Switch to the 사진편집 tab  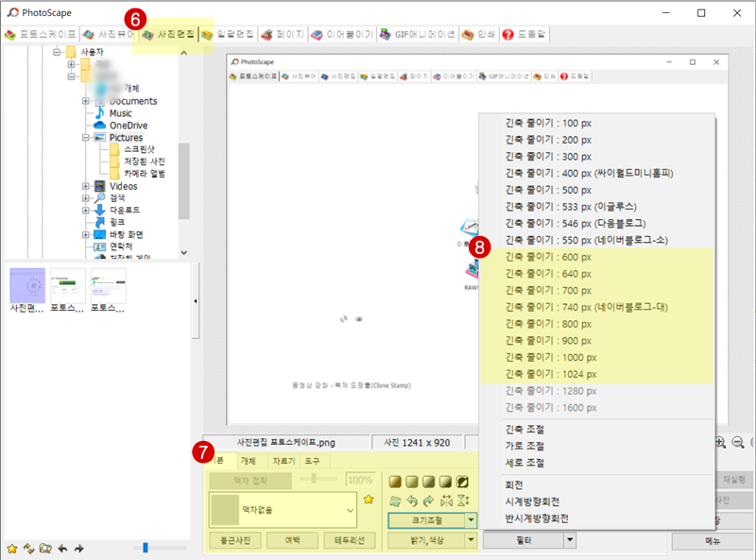click(169, 34)
